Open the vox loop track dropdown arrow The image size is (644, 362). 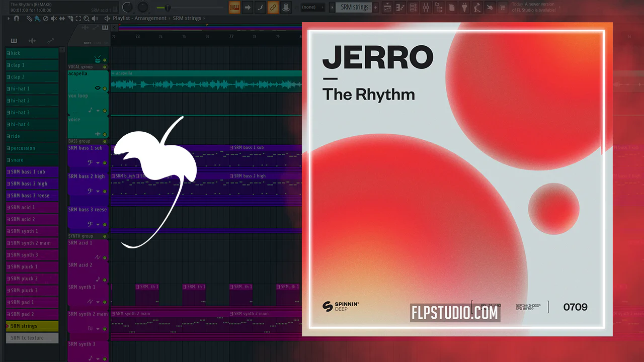pos(98,111)
